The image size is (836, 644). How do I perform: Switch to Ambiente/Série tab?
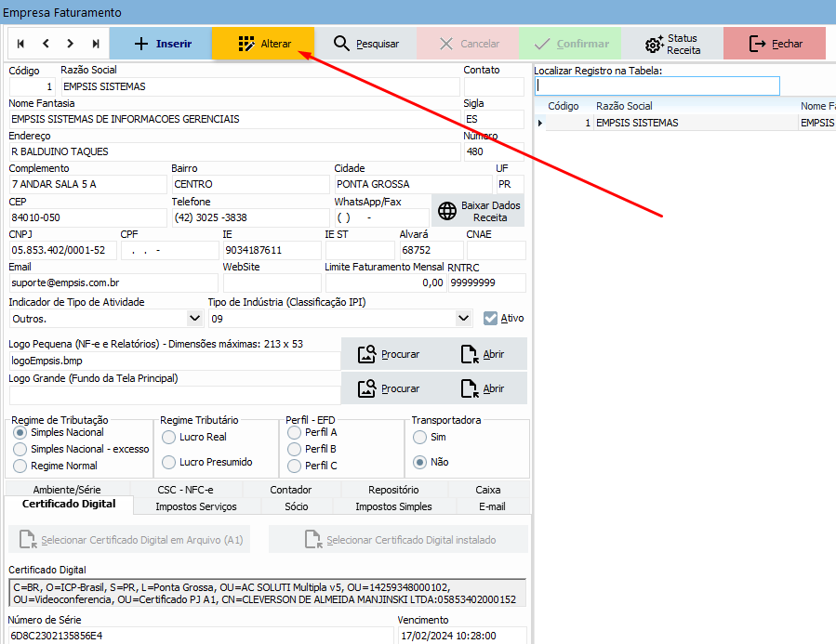pyautogui.click(x=67, y=490)
